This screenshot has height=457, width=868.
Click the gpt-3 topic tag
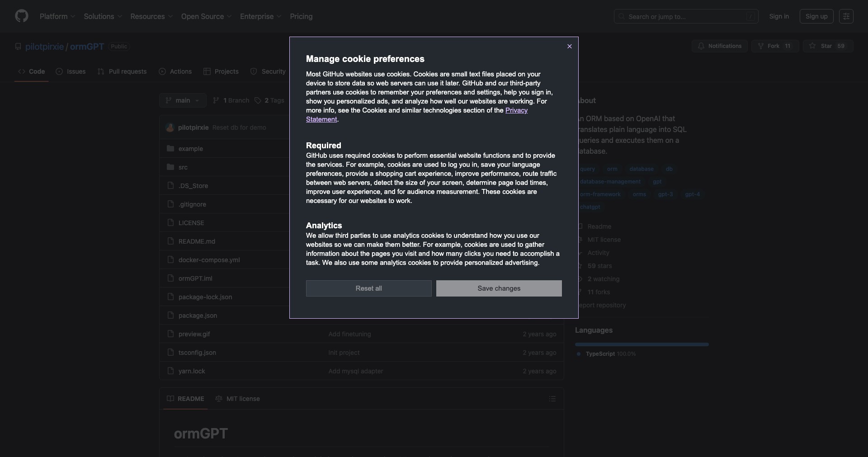tap(665, 194)
